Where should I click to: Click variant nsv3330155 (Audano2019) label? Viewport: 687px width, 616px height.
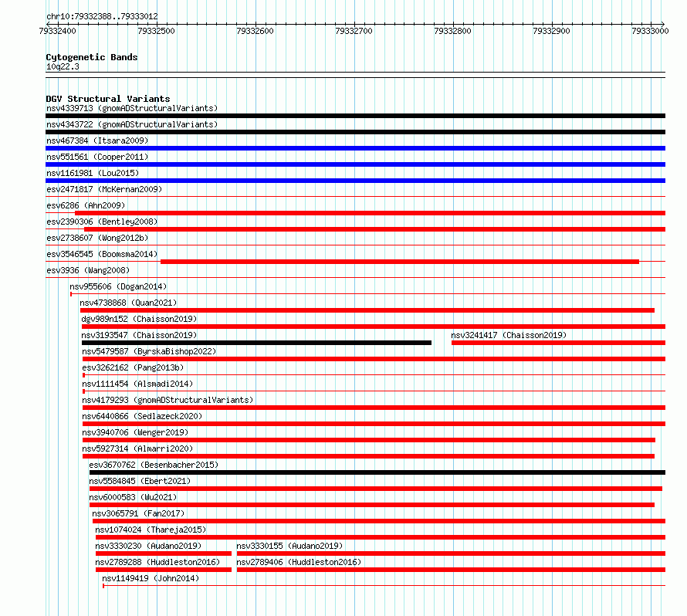[x=289, y=546]
